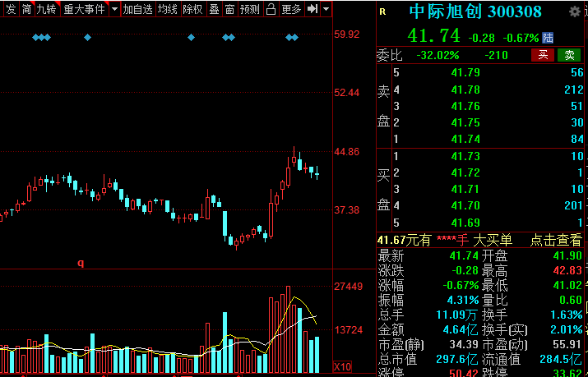Open the settings gear icon
588x377 pixels.
[573, 11]
